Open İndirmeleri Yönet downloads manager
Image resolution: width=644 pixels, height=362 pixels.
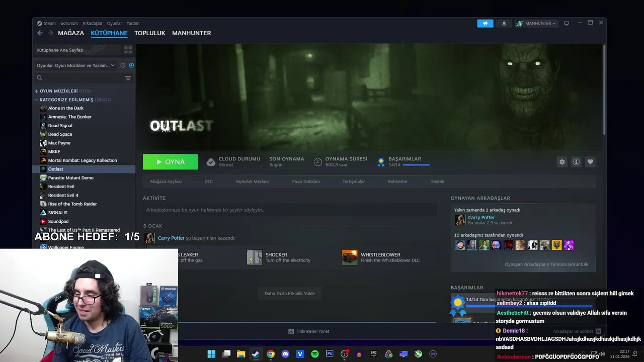[309, 331]
